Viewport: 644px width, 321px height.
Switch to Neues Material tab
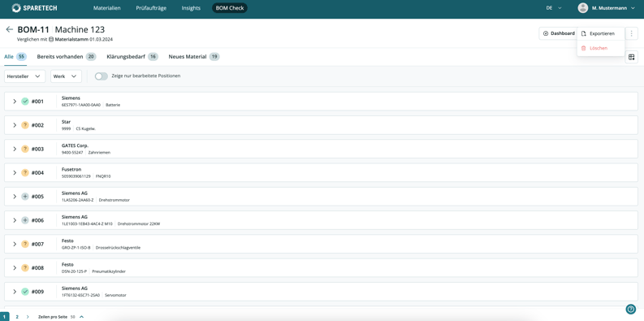coord(194,57)
